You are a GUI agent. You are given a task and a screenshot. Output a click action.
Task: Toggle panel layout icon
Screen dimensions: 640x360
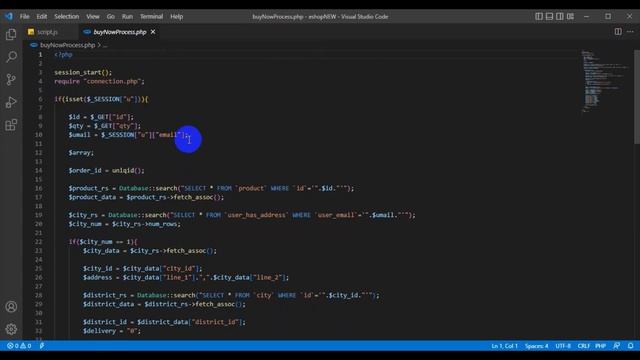click(549, 16)
